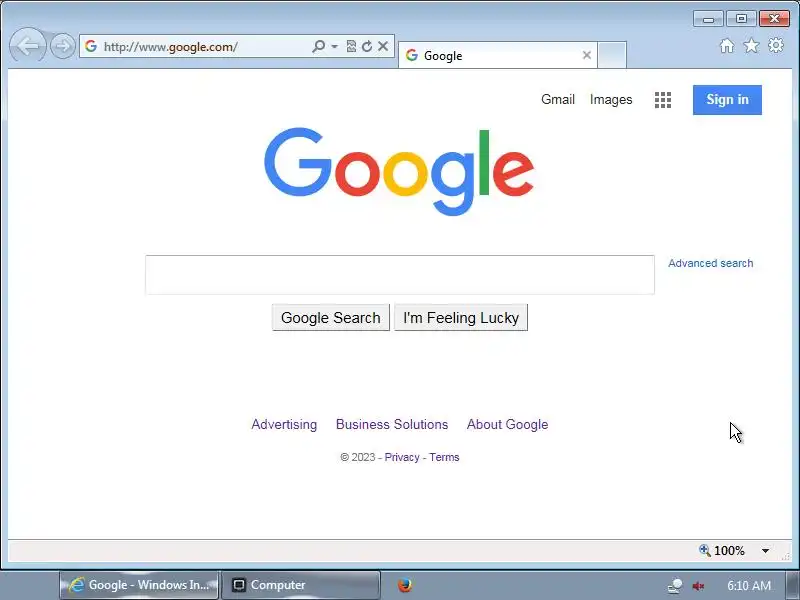Stop loading with the address bar X icon
The width and height of the screenshot is (800, 600).
pyautogui.click(x=383, y=46)
